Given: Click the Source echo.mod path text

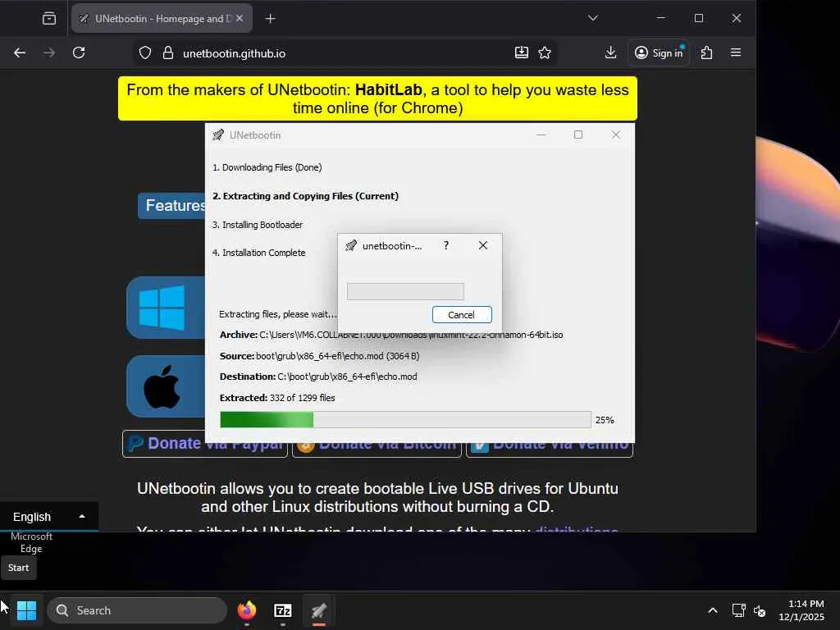Looking at the screenshot, I should point(319,356).
